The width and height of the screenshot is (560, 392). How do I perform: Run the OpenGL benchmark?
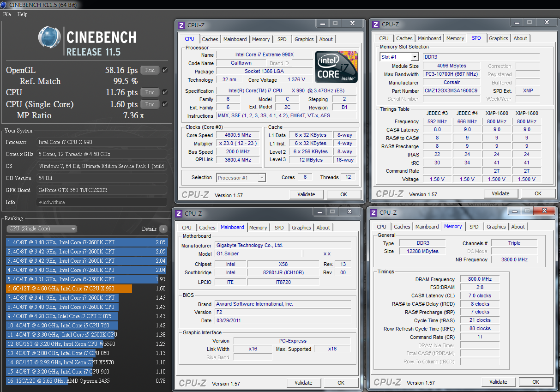(150, 70)
